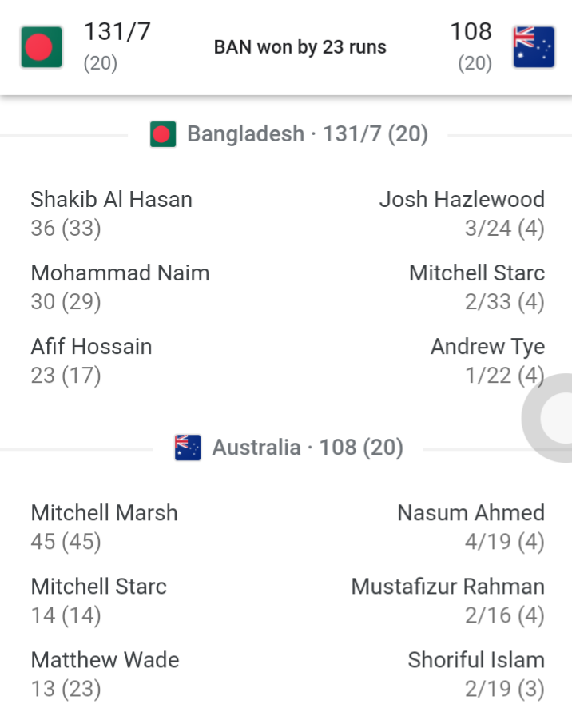Image resolution: width=572 pixels, height=728 pixels.
Task: Tap the Bangladesh flag in the score header
Action: [42, 47]
